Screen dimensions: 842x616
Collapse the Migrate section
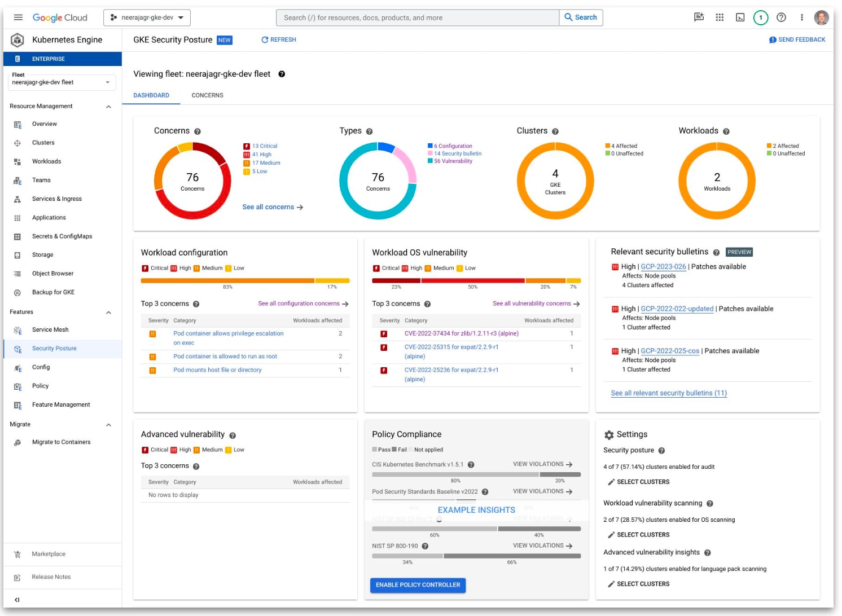(x=108, y=425)
